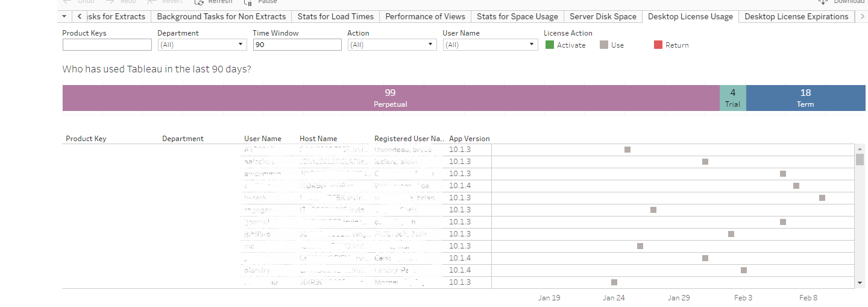Click the 10.1.3 version in jphilbro row
This screenshot has width=868, height=307.
[460, 234]
